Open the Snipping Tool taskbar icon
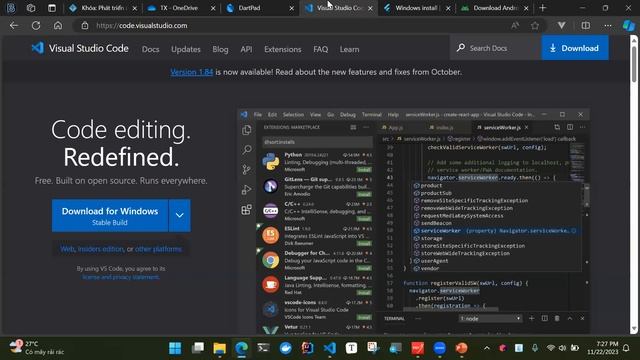The width and height of the screenshot is (640, 360). coord(373,348)
